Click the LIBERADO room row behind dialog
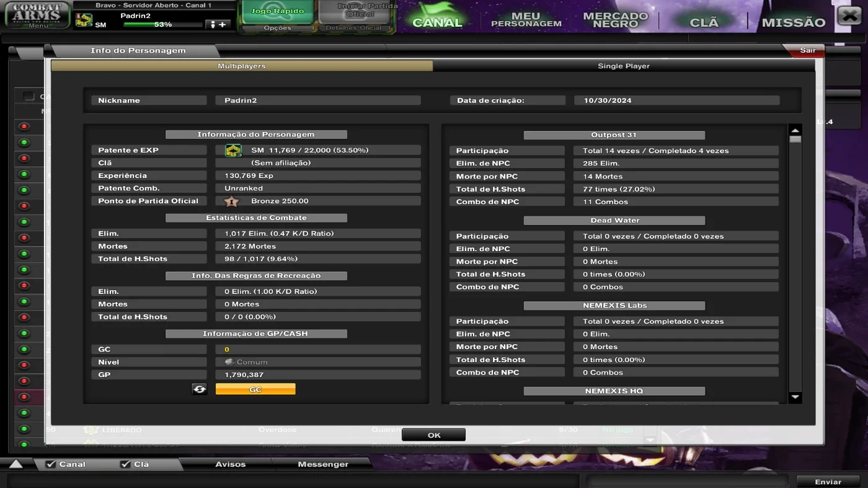Viewport: 868px width, 488px height. coord(122,430)
